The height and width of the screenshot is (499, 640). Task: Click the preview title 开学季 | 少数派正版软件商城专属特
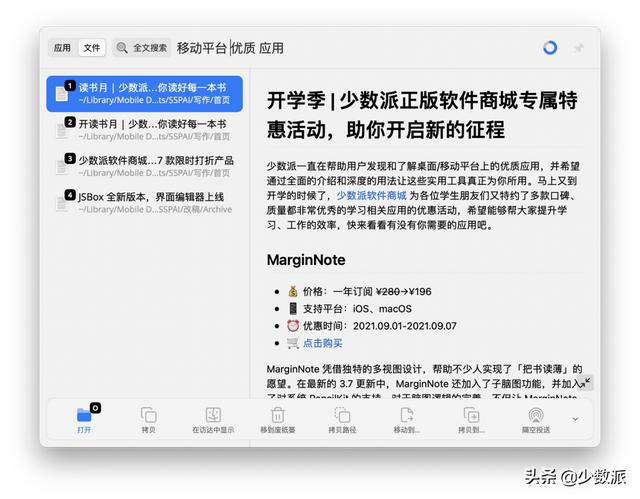pyautogui.click(x=422, y=100)
